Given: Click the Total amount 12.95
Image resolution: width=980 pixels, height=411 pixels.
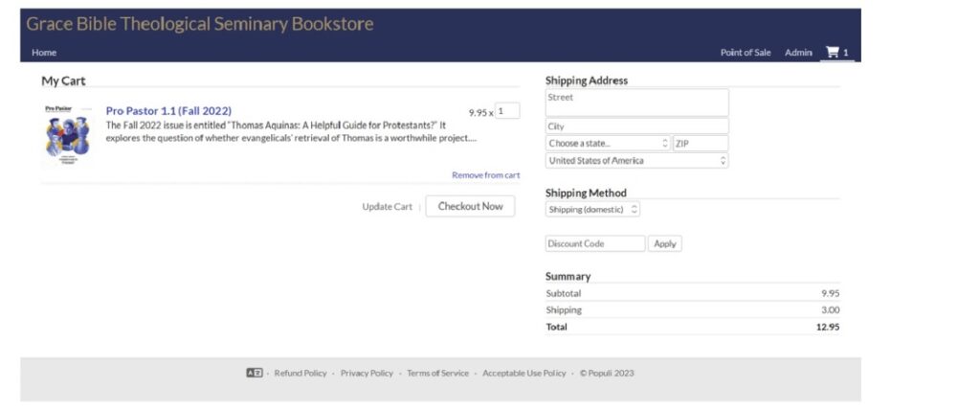Looking at the screenshot, I should [x=828, y=327].
